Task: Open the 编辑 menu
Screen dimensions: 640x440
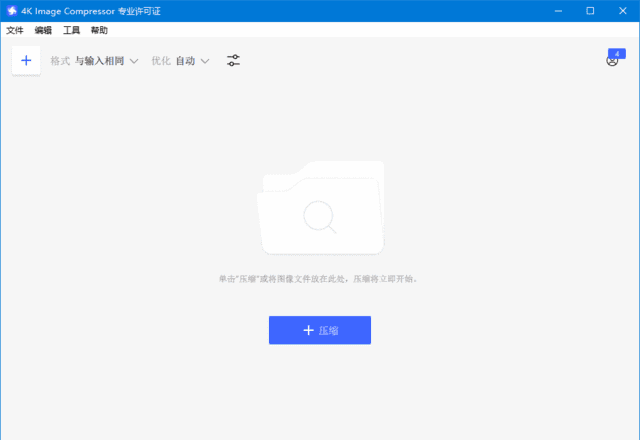Action: click(43, 30)
